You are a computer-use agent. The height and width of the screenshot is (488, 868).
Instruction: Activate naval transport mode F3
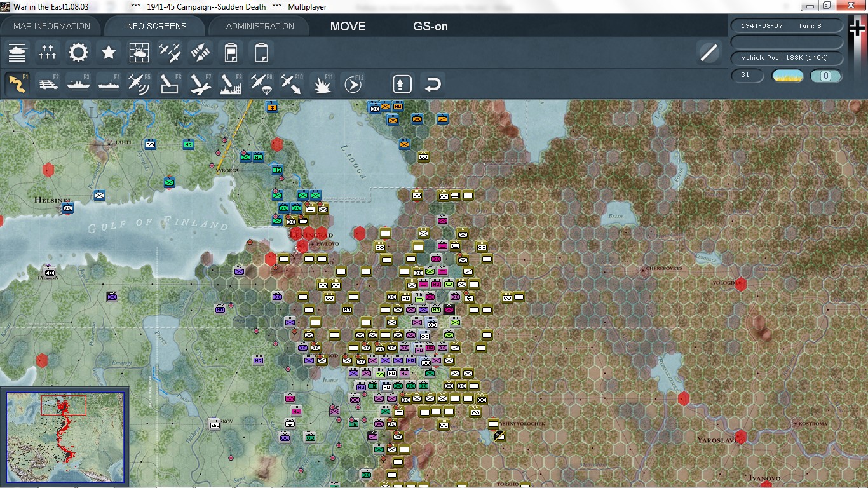coord(78,83)
